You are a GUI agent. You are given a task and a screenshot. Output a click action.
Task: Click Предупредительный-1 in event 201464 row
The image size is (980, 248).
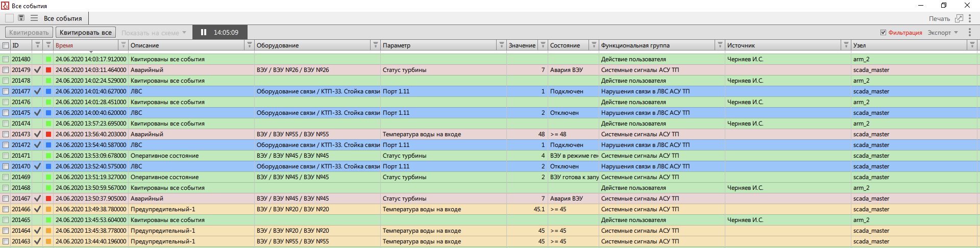[x=163, y=231]
